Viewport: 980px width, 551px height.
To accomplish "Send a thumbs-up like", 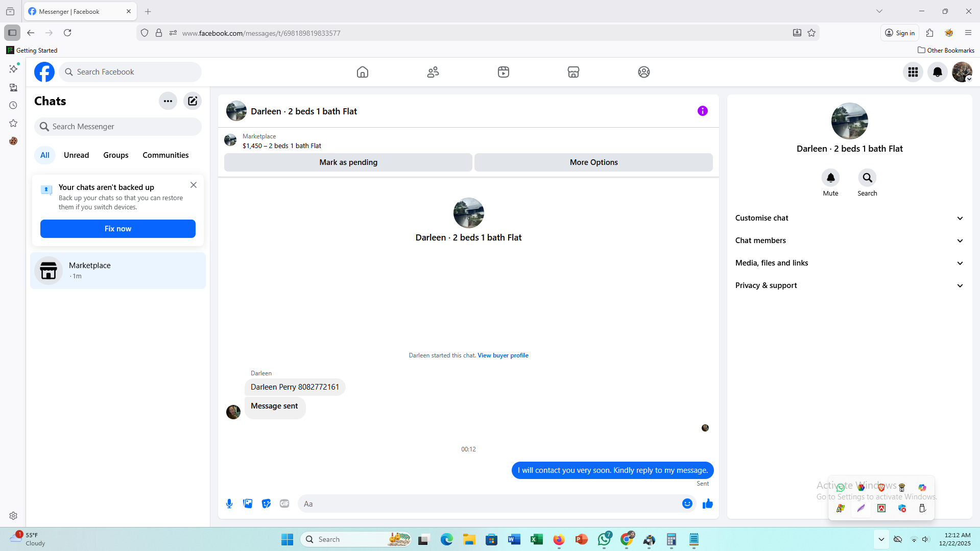I will tap(708, 504).
